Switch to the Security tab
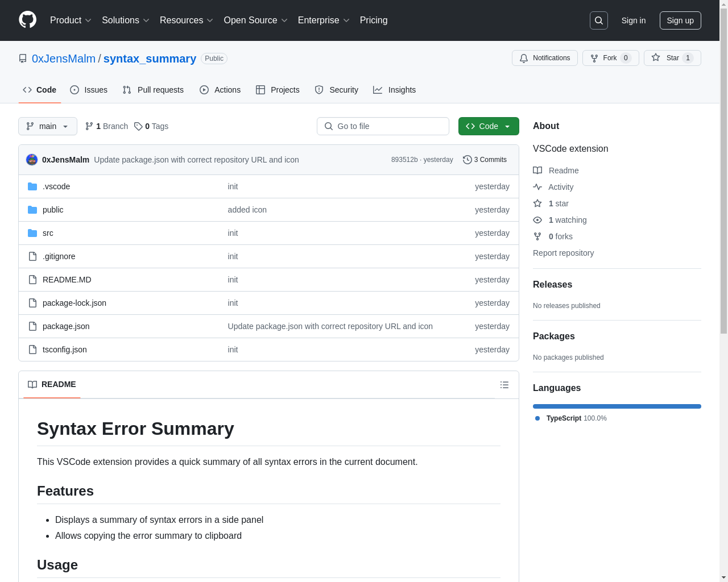Image resolution: width=728 pixels, height=582 pixels. (337, 90)
